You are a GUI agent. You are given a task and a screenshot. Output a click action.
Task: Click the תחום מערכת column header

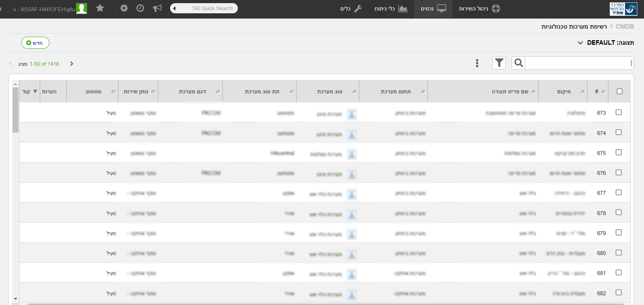396,91
